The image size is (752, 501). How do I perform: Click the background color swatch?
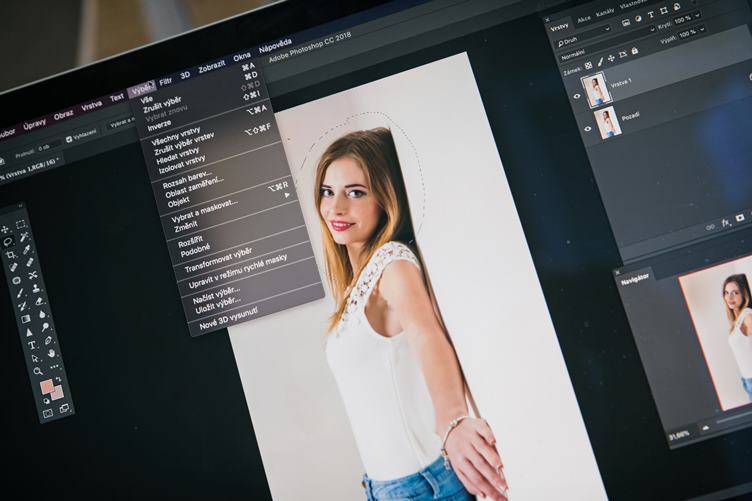58,394
